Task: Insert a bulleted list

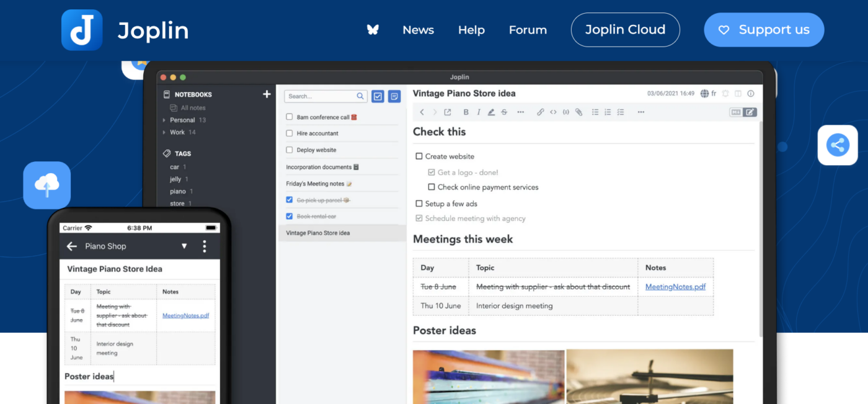Action: point(595,112)
